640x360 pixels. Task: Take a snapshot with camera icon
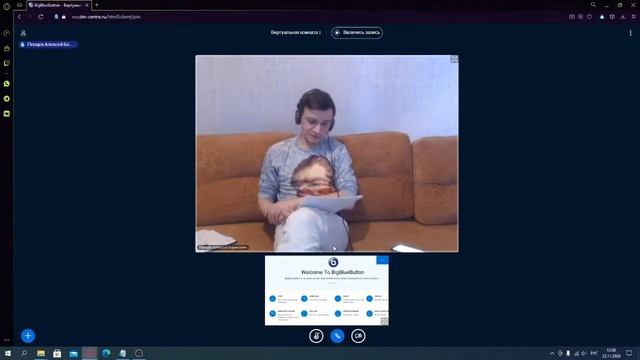coord(571,17)
